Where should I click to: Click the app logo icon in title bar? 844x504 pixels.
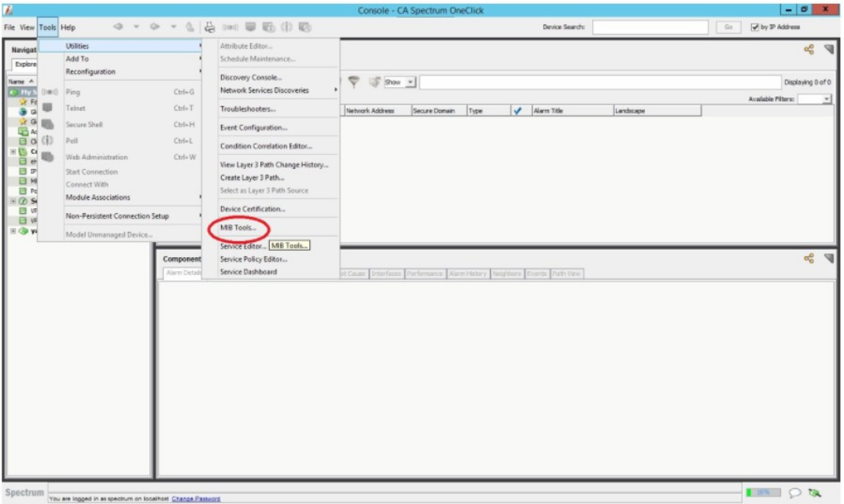tap(8, 9)
